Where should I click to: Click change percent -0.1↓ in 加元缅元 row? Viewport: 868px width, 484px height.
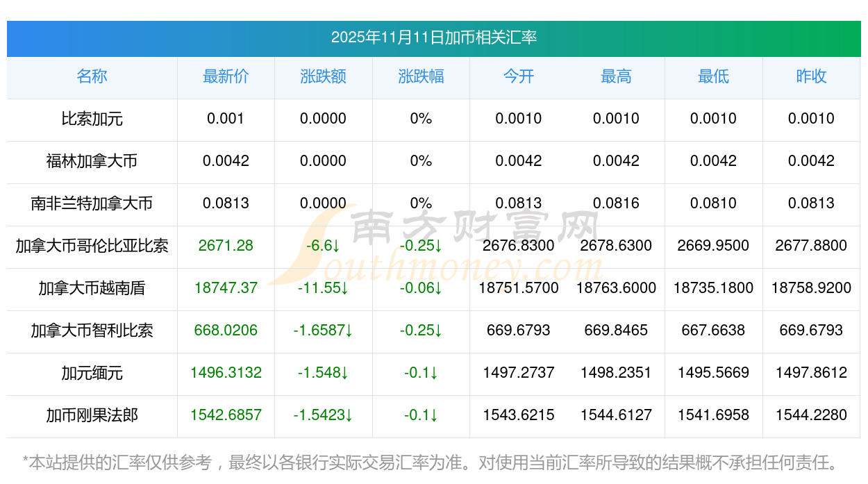(421, 373)
